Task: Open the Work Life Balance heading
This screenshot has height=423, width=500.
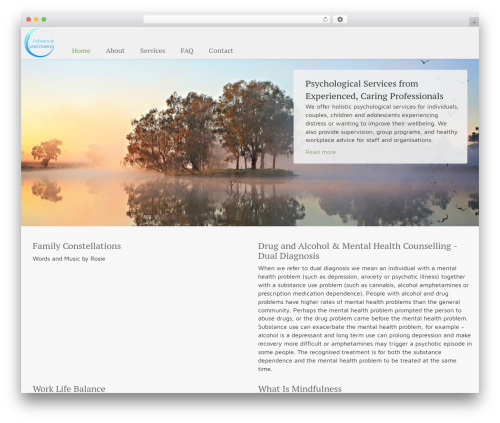Action: 69,389
